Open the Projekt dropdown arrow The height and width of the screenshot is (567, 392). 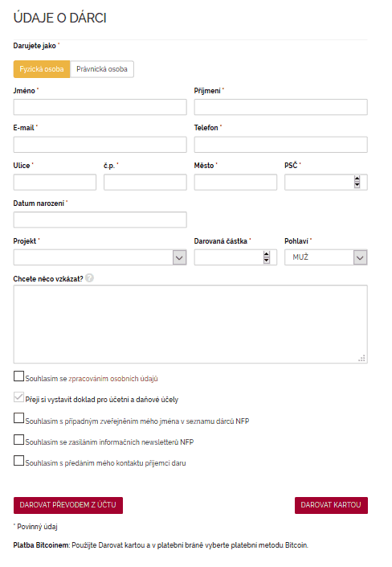click(180, 257)
